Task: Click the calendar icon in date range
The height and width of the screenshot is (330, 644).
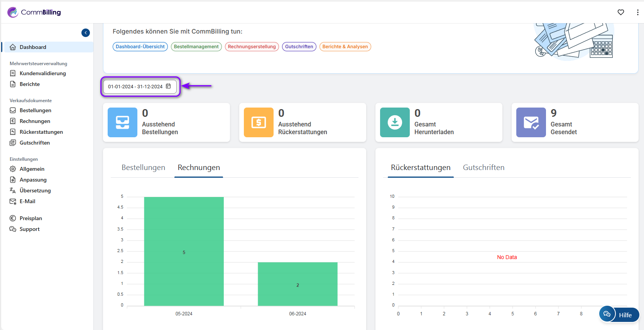Action: (168, 86)
